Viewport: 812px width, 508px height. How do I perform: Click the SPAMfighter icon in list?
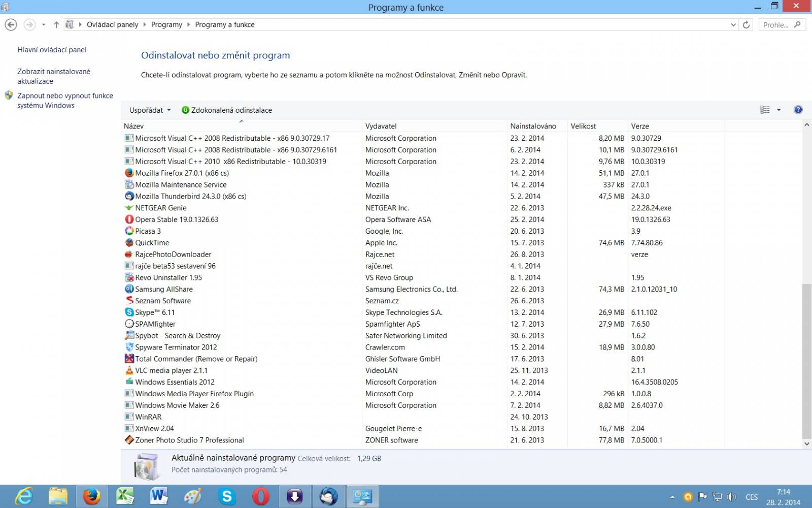click(x=129, y=324)
